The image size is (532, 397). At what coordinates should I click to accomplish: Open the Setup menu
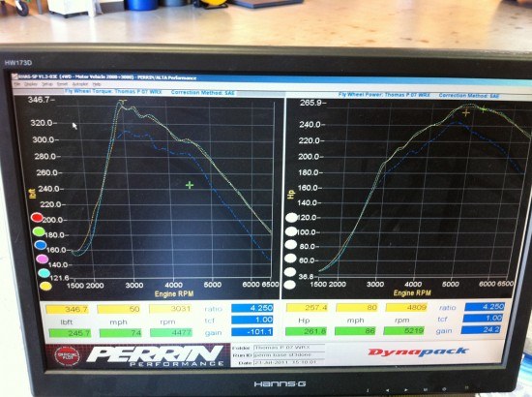47,84
